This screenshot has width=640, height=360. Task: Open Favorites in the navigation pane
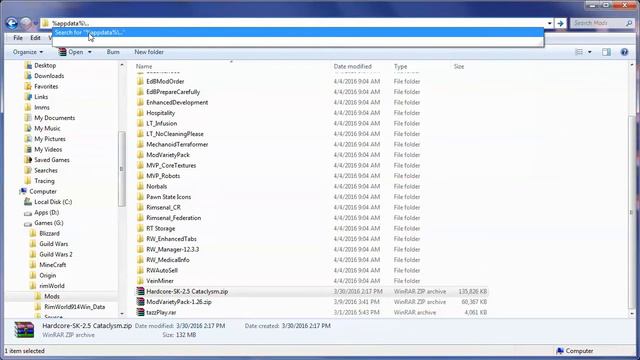[46, 87]
